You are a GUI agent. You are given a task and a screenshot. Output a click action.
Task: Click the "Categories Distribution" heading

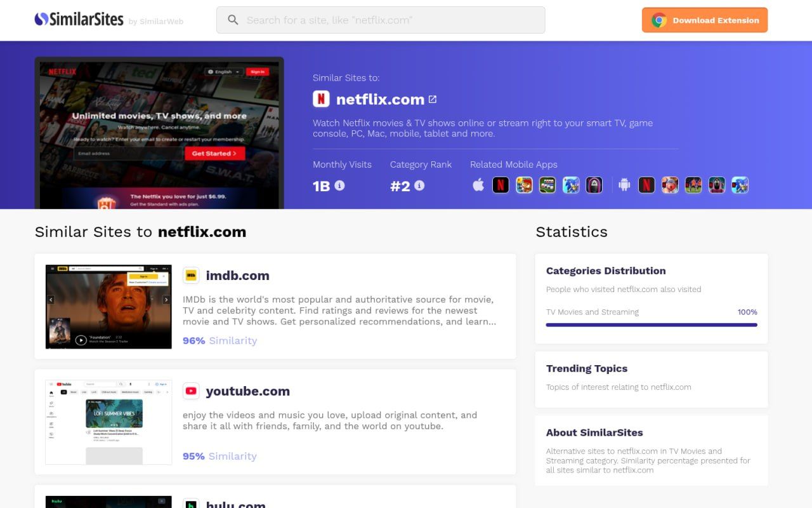click(x=606, y=271)
